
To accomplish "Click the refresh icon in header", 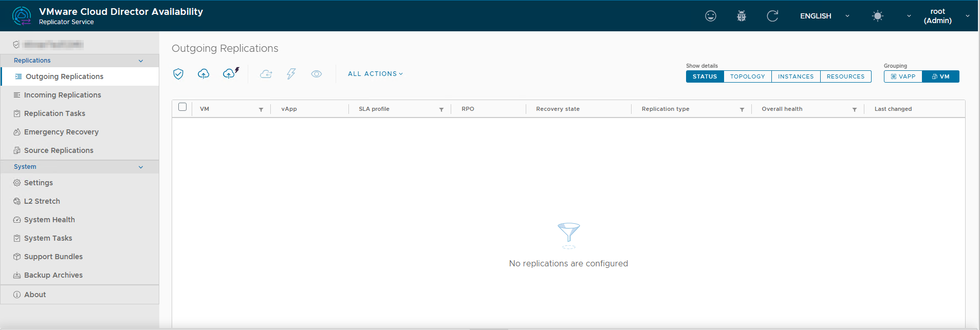I will [x=772, y=16].
